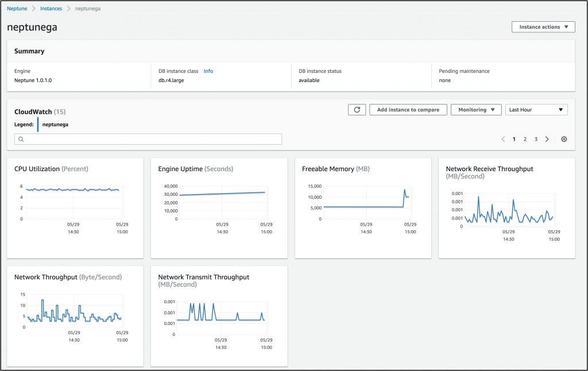Open DB instance class Info link
This screenshot has width=588, height=371.
(208, 71)
